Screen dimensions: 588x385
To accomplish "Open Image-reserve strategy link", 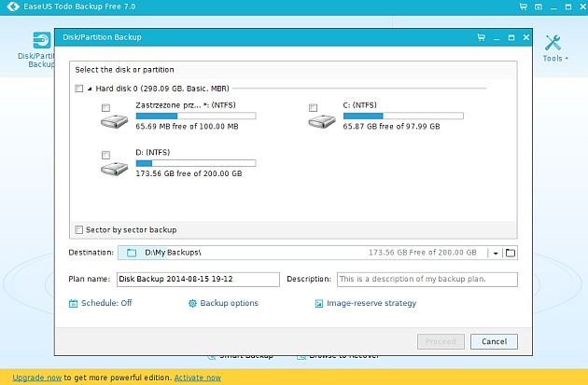I will point(371,303).
